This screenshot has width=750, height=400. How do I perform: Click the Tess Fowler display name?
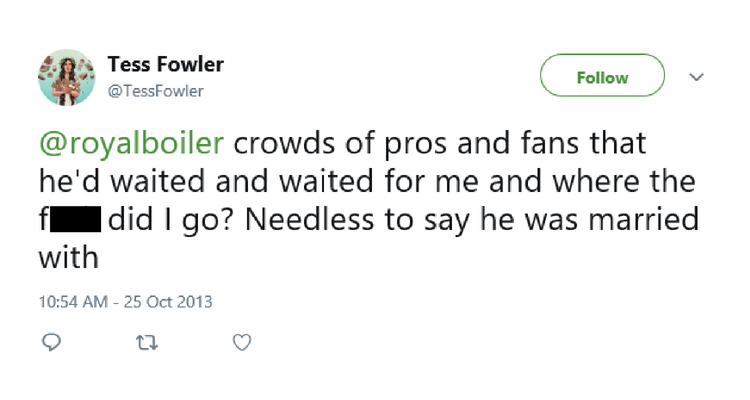point(166,65)
